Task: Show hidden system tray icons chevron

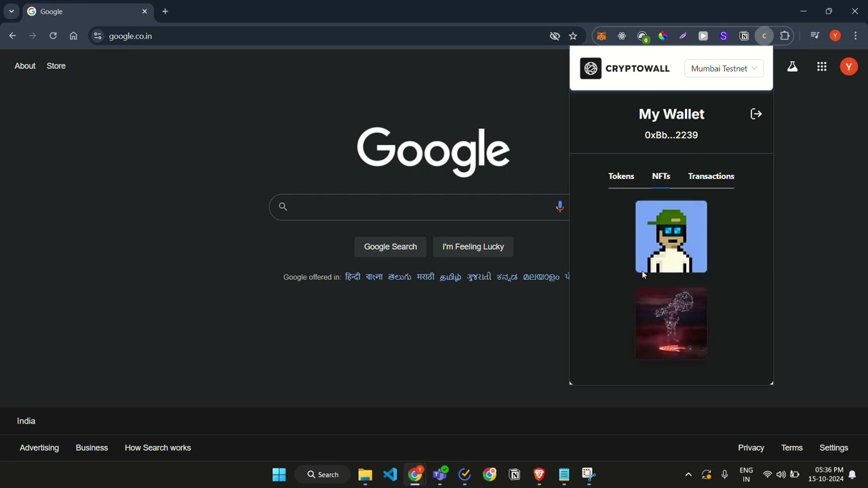Action: click(688, 475)
